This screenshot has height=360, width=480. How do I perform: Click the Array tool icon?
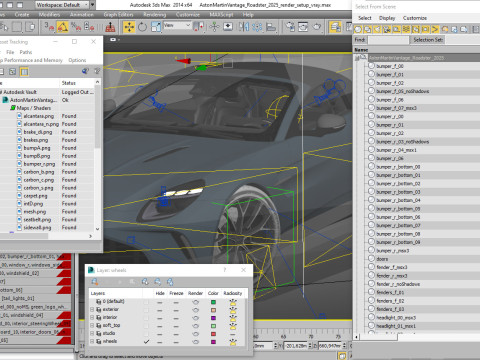(257, 27)
